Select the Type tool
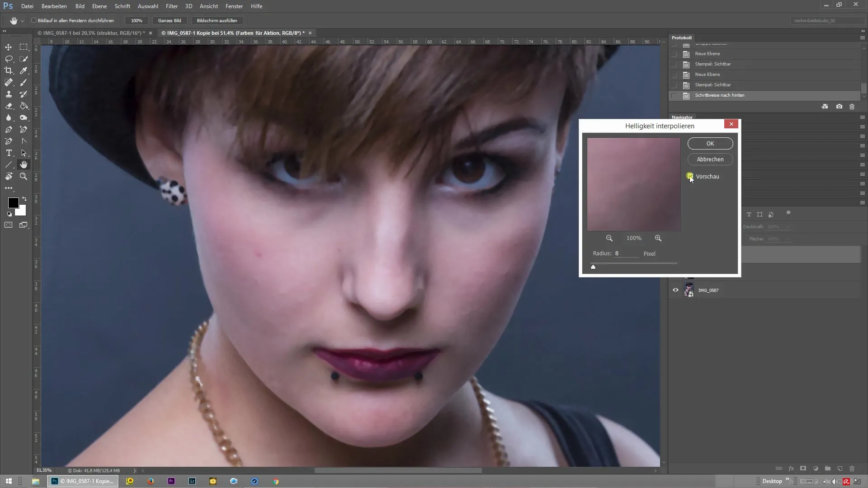 (9, 153)
